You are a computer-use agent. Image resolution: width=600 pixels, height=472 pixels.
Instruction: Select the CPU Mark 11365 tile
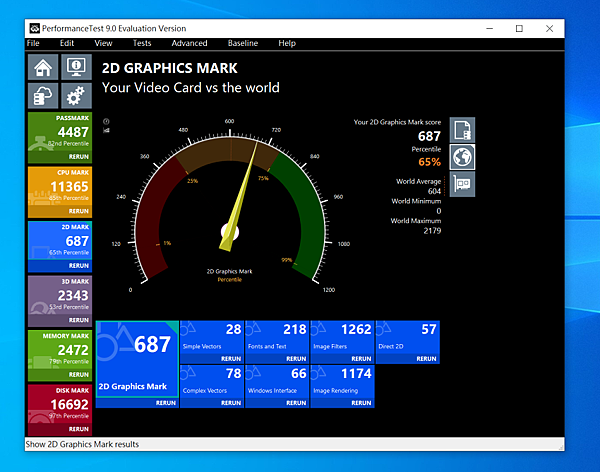pyautogui.click(x=60, y=186)
